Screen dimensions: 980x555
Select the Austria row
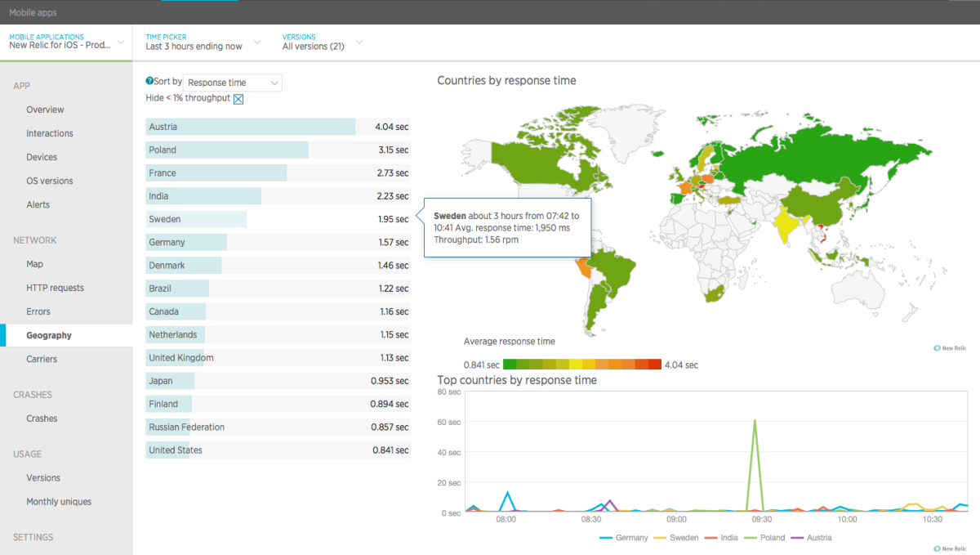pyautogui.click(x=278, y=127)
